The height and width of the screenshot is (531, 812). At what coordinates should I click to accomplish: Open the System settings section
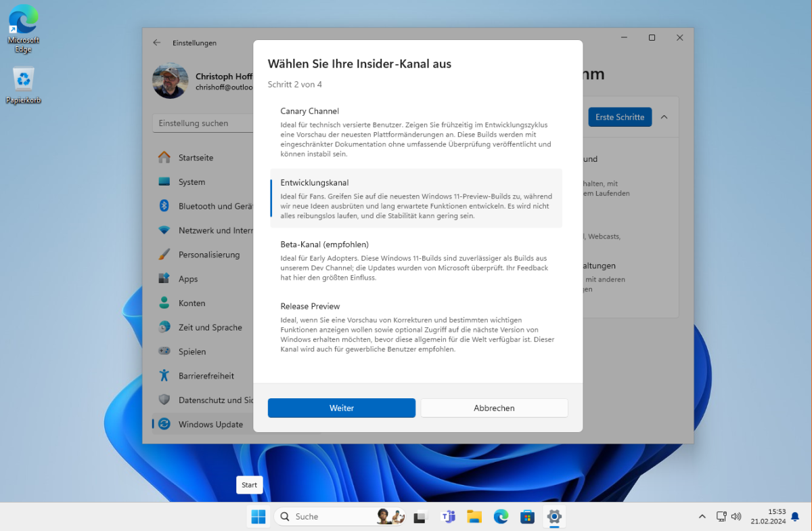[x=191, y=182]
